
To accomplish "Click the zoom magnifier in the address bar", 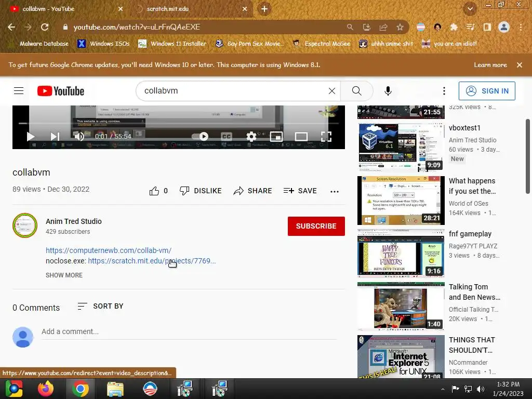I will point(350,27).
